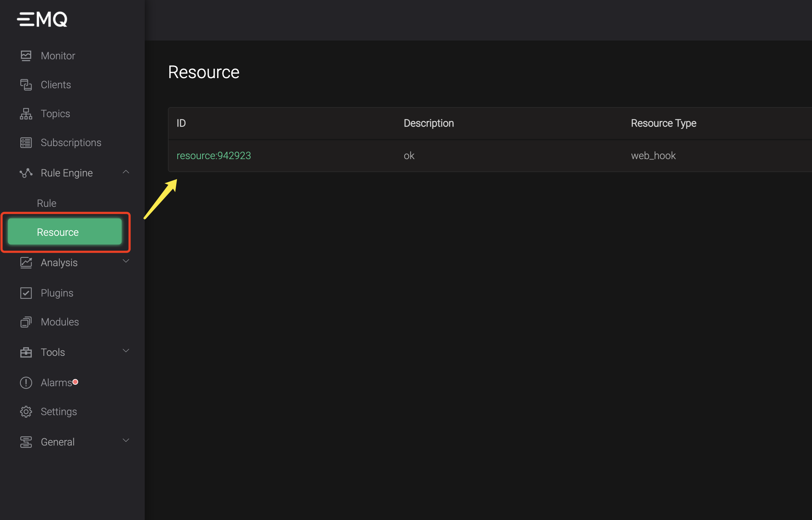This screenshot has height=520, width=812.
Task: Click the ID column header
Action: point(181,123)
